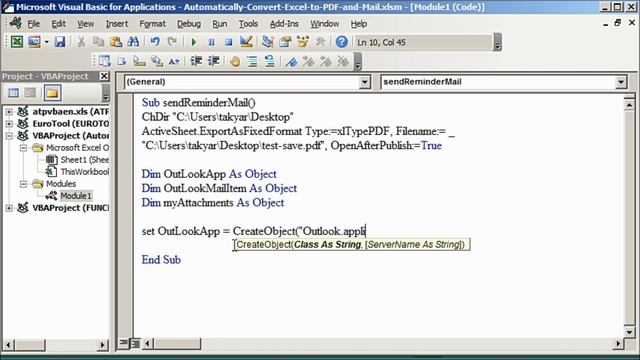Click List Properties/Methods icon in Edit toolbar
Viewport: 640px width, 360px height.
click(x=104, y=61)
